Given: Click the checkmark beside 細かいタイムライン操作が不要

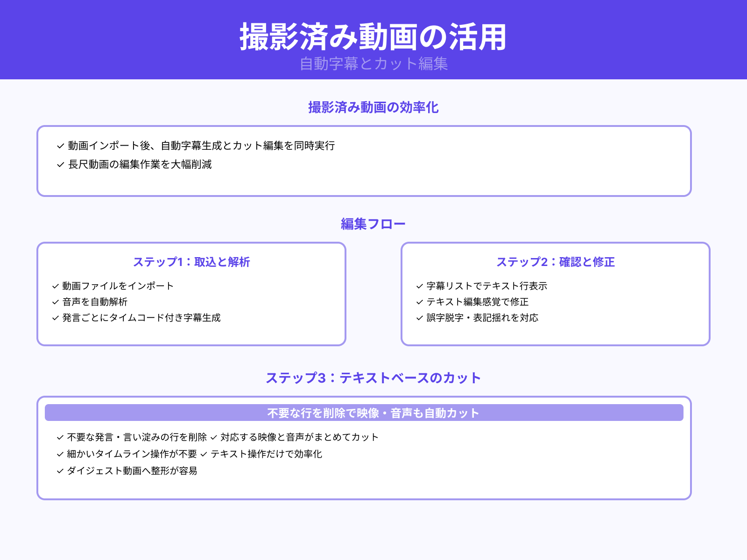Looking at the screenshot, I should point(59,454).
